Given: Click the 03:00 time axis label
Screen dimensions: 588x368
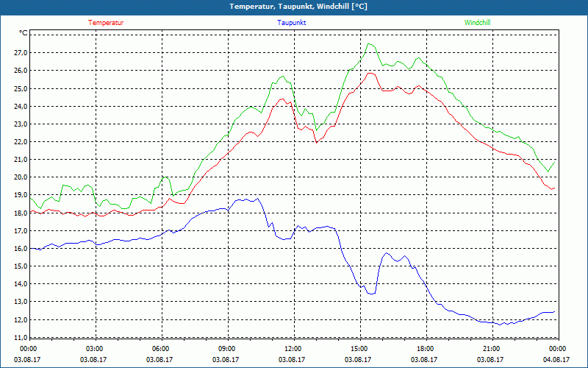Looking at the screenshot, I should pos(95,349).
